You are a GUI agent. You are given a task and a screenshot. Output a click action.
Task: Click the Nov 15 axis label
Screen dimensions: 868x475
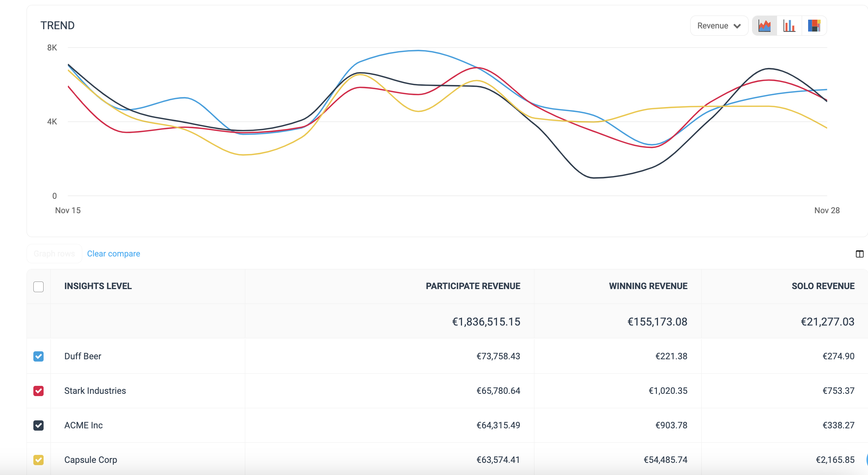click(x=68, y=211)
